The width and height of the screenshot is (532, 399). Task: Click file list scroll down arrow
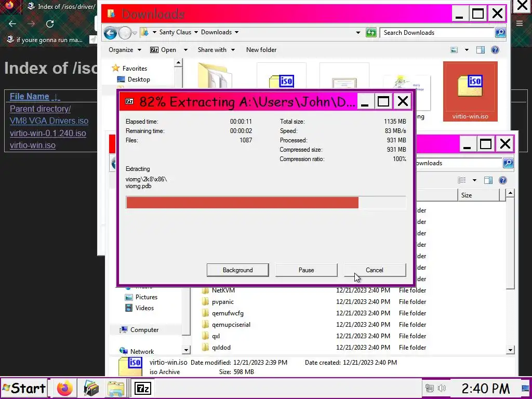point(510,350)
